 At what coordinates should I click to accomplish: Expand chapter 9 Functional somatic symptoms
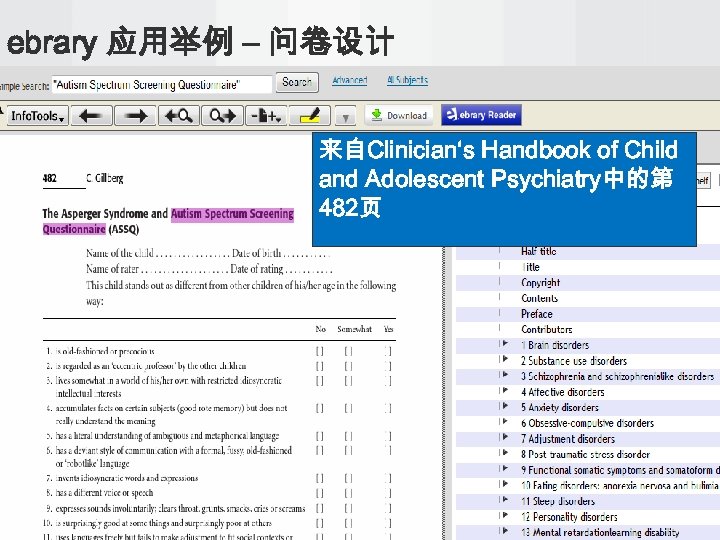pos(505,468)
